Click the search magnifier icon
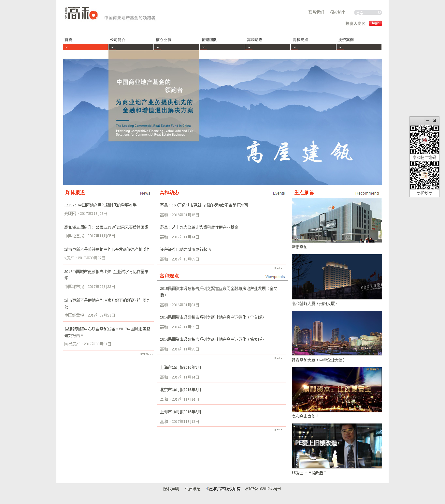Screen dimensions: 445x504 point(379,13)
